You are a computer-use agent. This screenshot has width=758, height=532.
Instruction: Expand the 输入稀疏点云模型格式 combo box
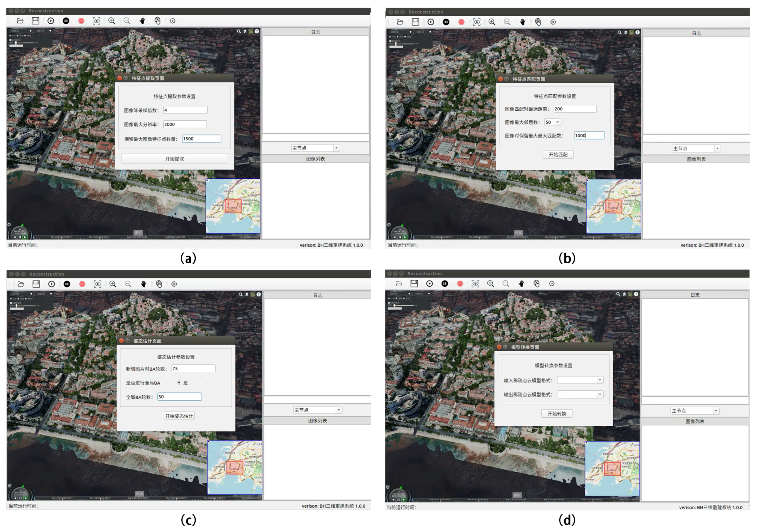click(x=600, y=380)
